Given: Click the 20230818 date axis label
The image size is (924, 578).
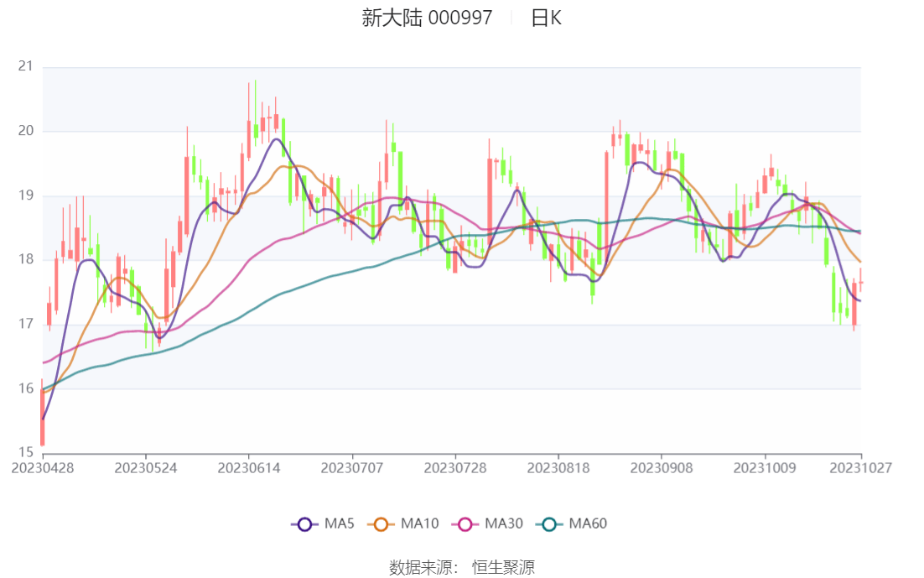Looking at the screenshot, I should tap(558, 468).
